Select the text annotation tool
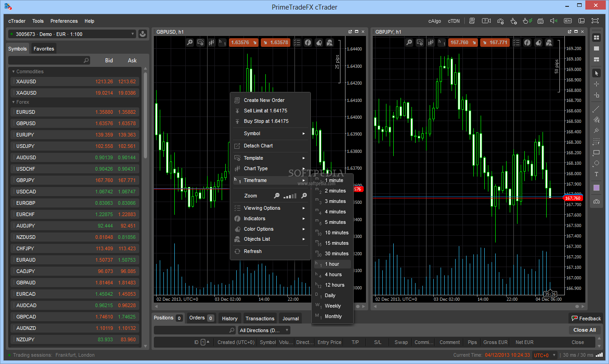609x364 pixels. click(596, 174)
